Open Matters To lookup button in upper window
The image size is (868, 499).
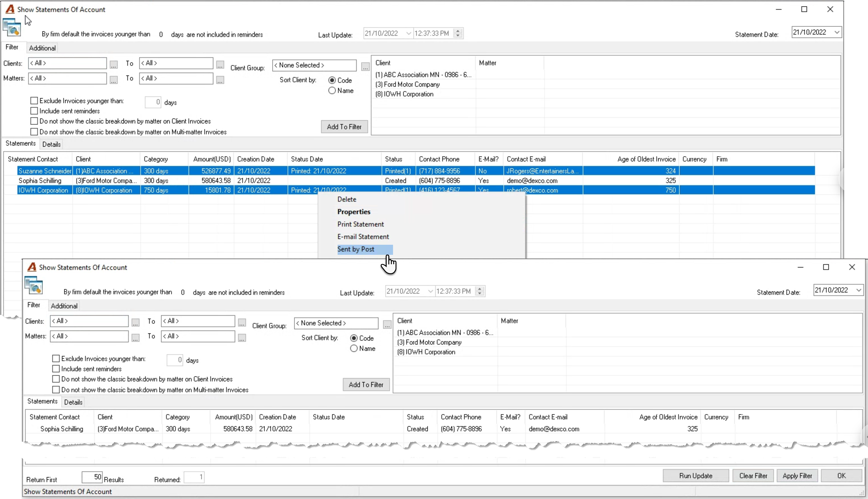220,79
